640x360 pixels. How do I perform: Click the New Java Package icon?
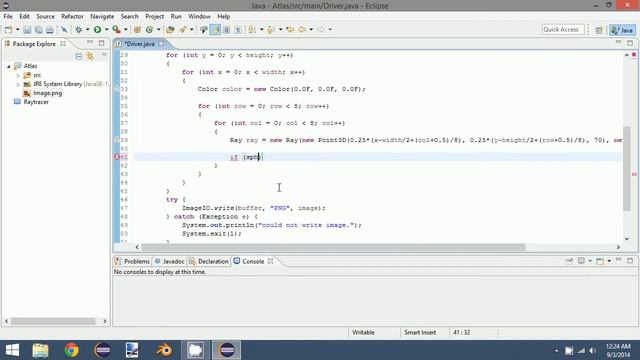tap(137, 29)
